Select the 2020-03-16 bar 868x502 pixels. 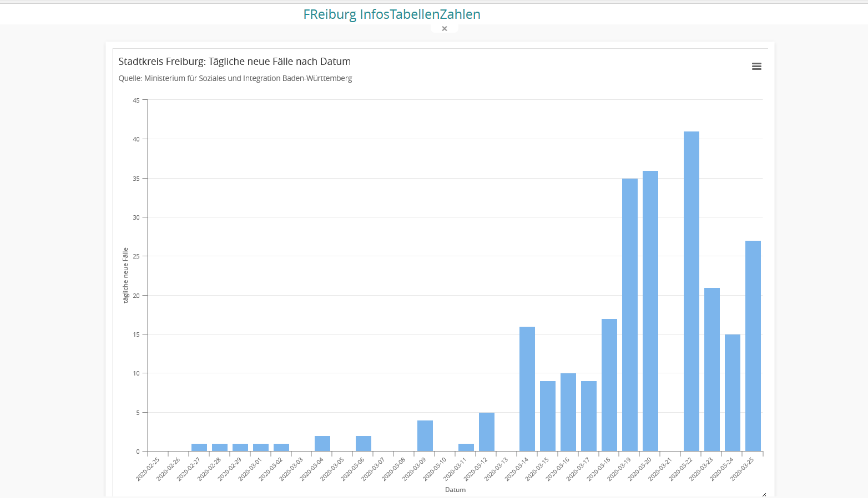point(568,412)
